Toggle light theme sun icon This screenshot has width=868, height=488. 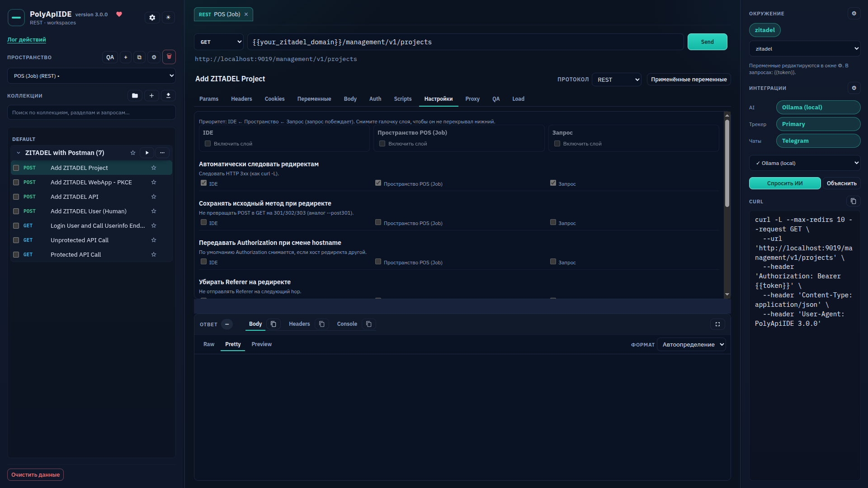pyautogui.click(x=168, y=18)
